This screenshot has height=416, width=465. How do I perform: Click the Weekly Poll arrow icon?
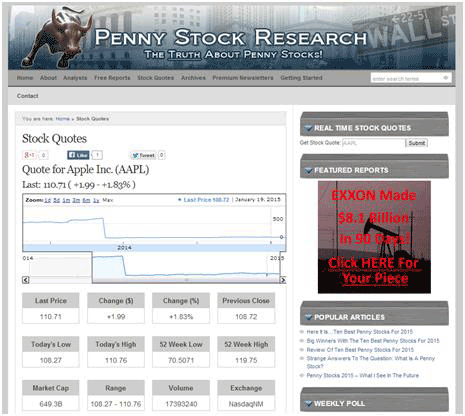(308, 403)
